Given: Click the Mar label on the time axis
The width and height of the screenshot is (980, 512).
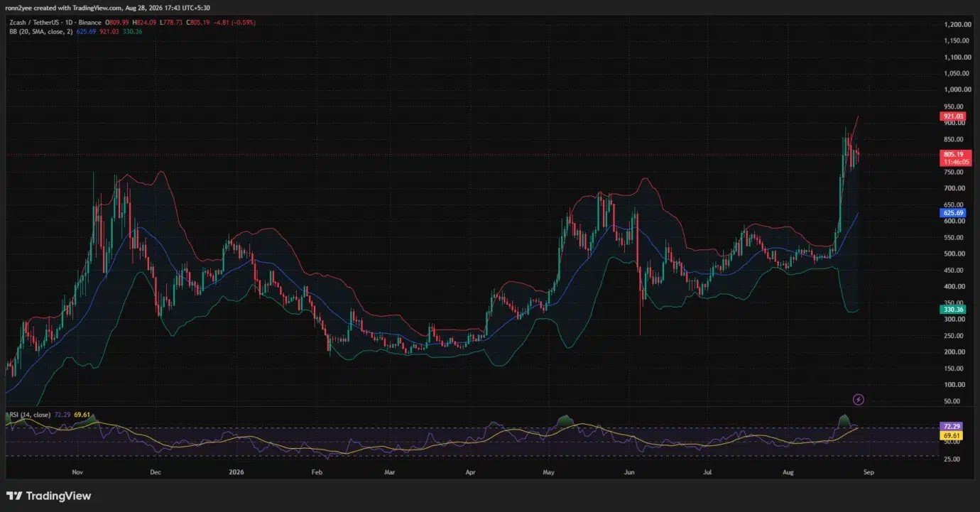Looking at the screenshot, I should click(389, 472).
